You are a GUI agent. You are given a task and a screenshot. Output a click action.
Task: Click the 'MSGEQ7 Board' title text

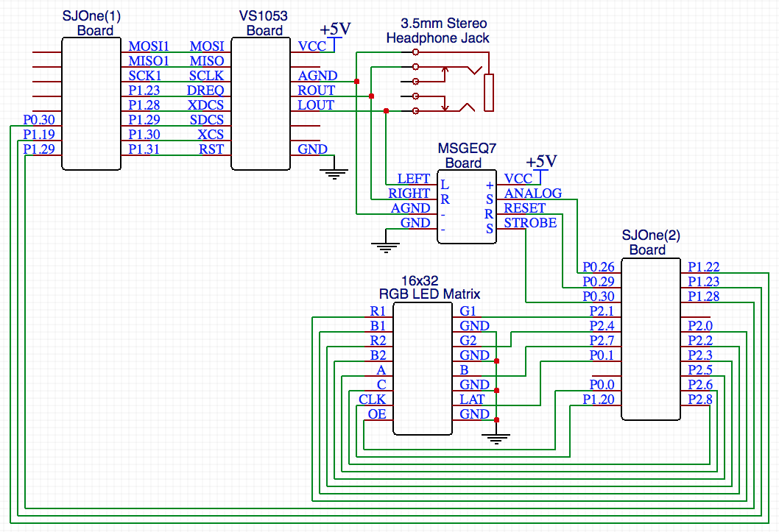click(466, 155)
